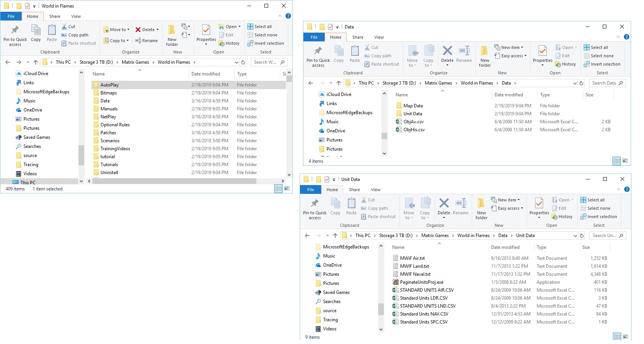Click Invert selection in the Unit Data ribbon
Image resolution: width=644 pixels, height=344 pixels.
point(602,216)
